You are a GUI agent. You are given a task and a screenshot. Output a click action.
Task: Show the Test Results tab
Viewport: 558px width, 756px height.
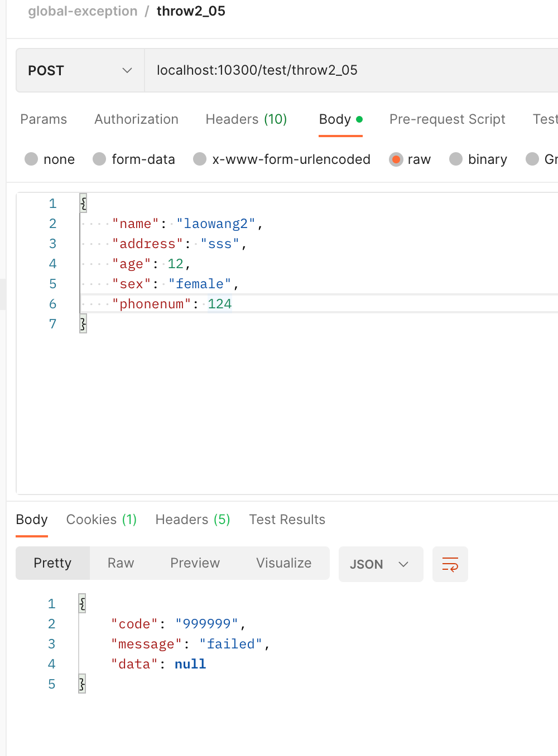pos(287,520)
